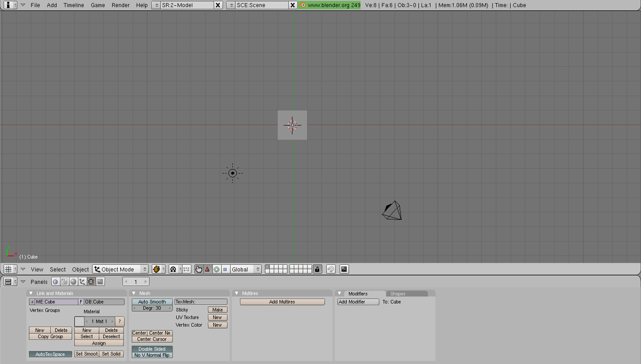The height and width of the screenshot is (364, 641).
Task: Toggle the 3D transform manipulator hand icon
Action: [x=198, y=269]
